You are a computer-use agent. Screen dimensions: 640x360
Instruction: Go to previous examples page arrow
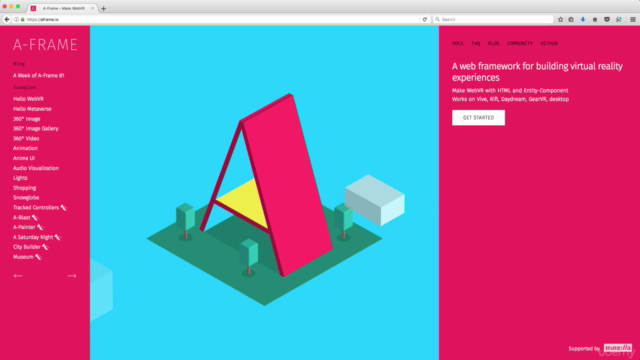[18, 276]
